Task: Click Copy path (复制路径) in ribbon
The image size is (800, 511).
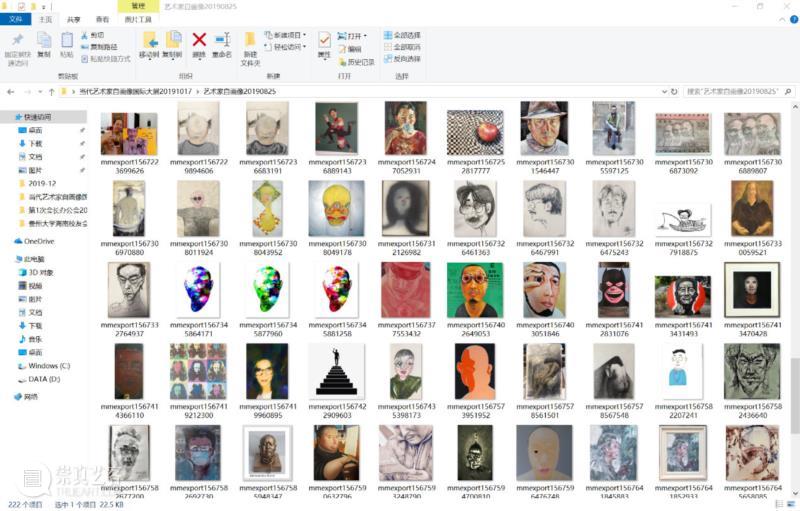Action: click(x=99, y=47)
